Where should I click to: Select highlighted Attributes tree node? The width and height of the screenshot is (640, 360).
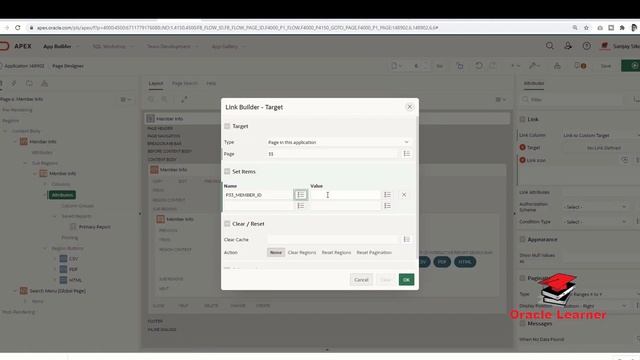click(62, 195)
